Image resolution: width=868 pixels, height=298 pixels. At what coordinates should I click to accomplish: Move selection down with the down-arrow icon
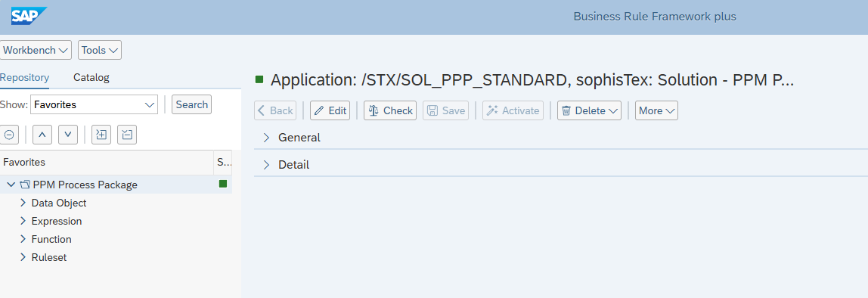coord(68,135)
